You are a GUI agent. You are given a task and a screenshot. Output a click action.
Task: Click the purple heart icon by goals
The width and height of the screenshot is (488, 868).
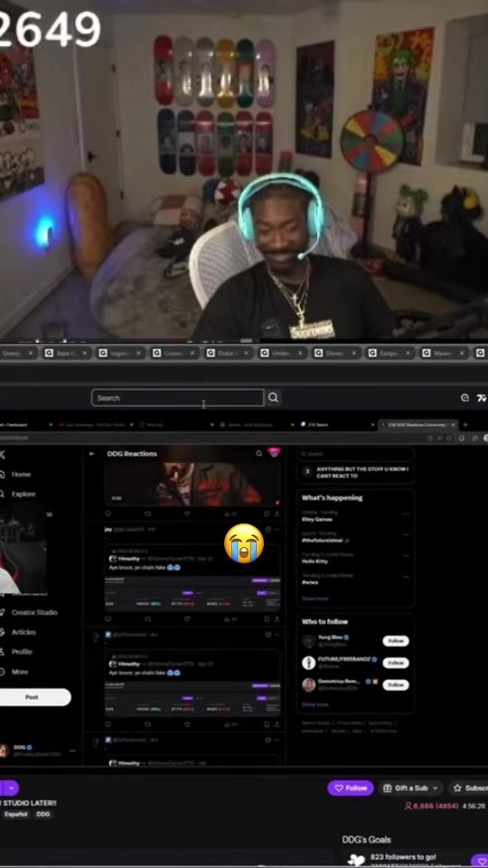pyautogui.click(x=479, y=861)
